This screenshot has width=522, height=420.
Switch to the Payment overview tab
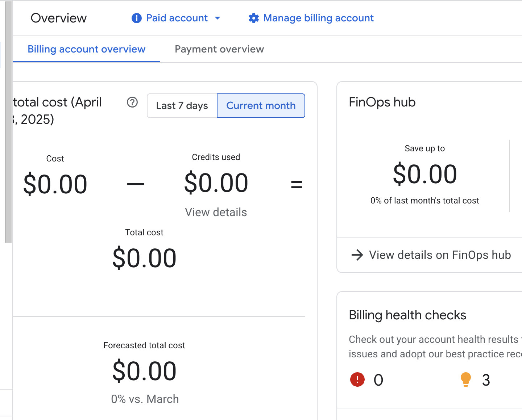(219, 49)
